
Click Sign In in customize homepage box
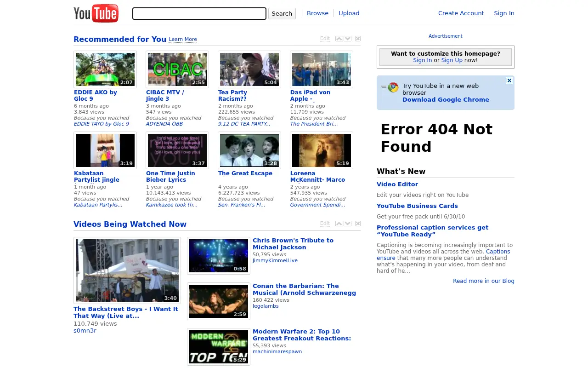click(x=423, y=60)
